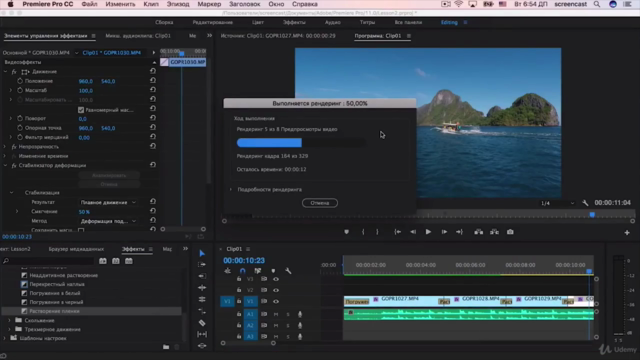Cancel rendering with Отмена button
This screenshot has width=640, height=360.
320,203
